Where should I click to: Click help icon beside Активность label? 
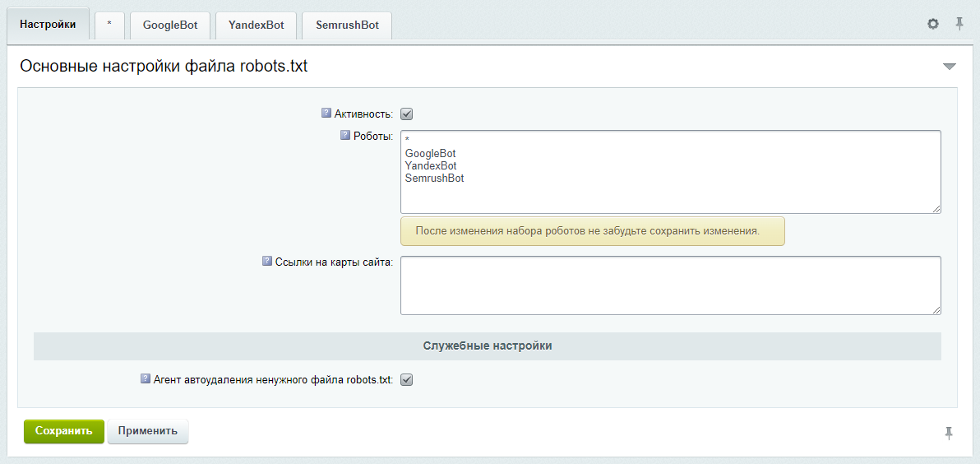pyautogui.click(x=326, y=113)
